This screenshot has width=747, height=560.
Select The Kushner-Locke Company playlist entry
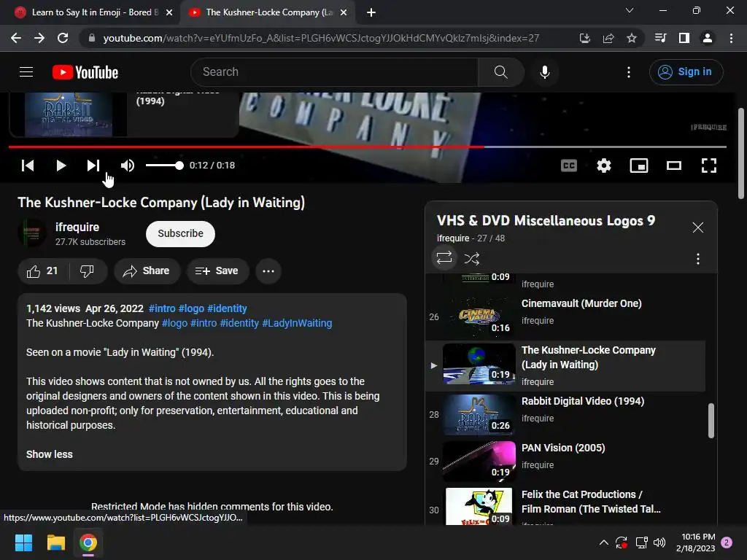click(565, 366)
